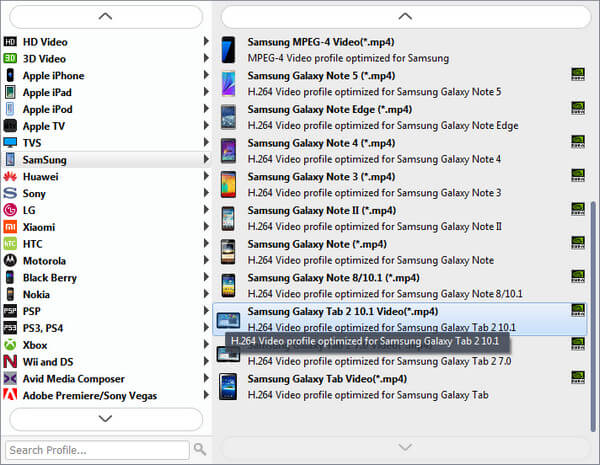Click NVIDIA badge on Galaxy Note 5 profile

pos(578,74)
